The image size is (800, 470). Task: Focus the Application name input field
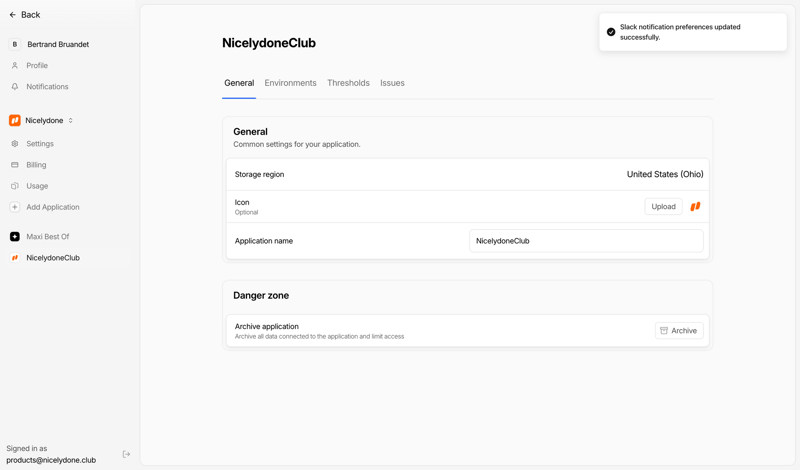(586, 241)
